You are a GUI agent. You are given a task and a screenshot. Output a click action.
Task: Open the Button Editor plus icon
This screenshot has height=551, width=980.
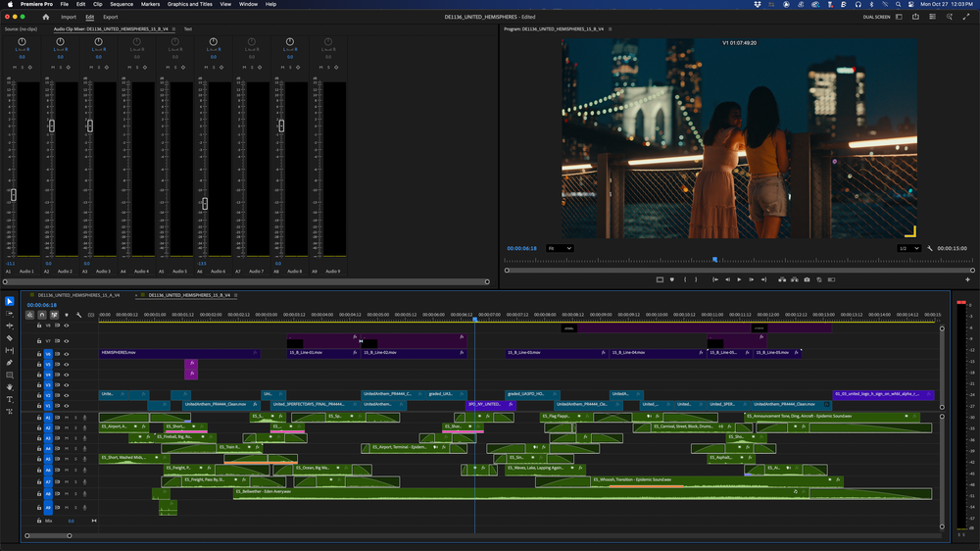point(967,279)
